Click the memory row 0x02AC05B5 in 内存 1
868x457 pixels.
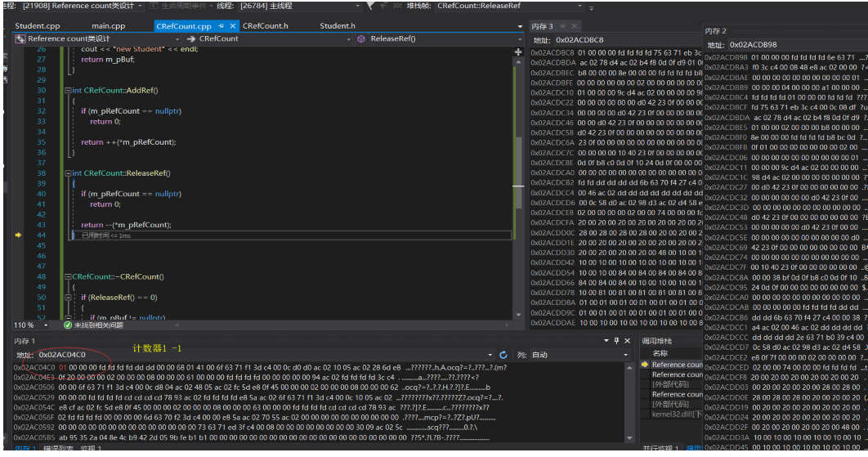(x=252, y=437)
